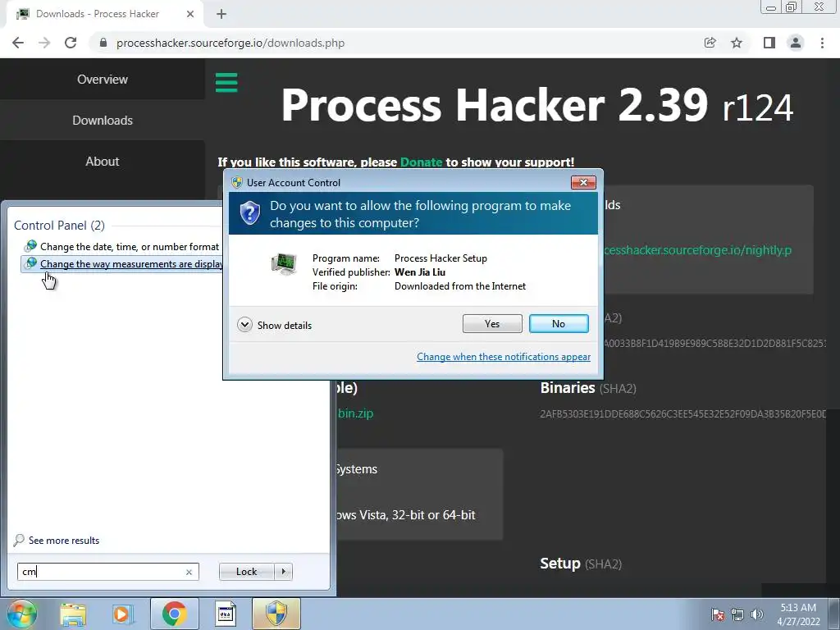Close the Downloads - Process Hacker tab
Image resolution: width=840 pixels, height=630 pixels.
point(190,14)
